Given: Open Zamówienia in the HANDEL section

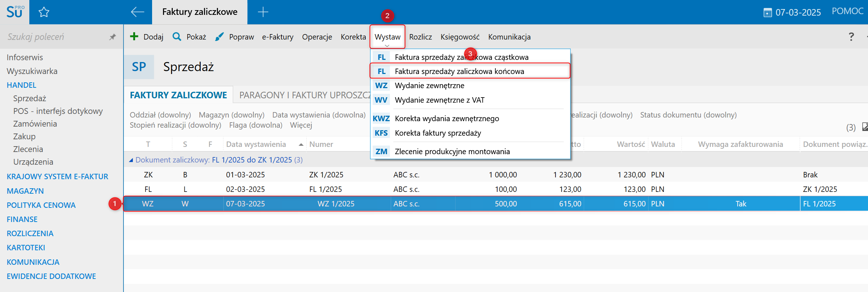Looking at the screenshot, I should point(35,124).
